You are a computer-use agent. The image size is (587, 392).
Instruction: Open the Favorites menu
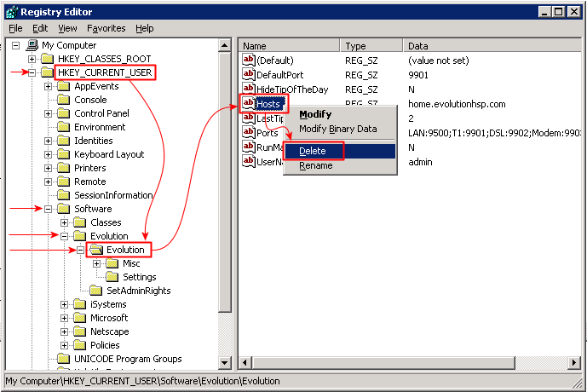[106, 28]
